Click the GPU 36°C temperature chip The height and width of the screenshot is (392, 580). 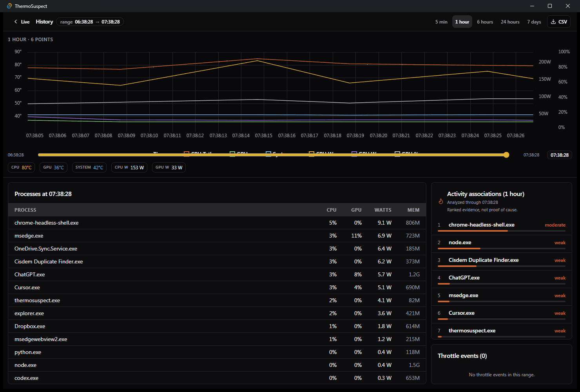click(53, 167)
